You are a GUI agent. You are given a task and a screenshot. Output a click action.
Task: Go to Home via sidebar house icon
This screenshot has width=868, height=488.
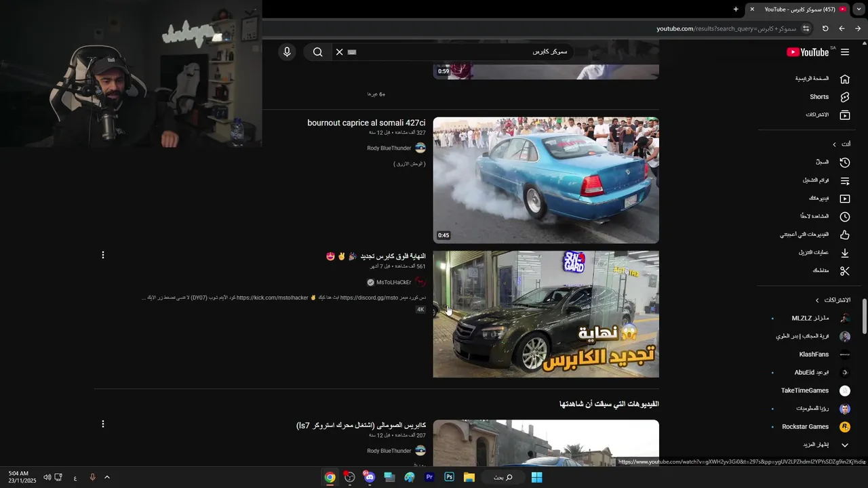(x=844, y=79)
